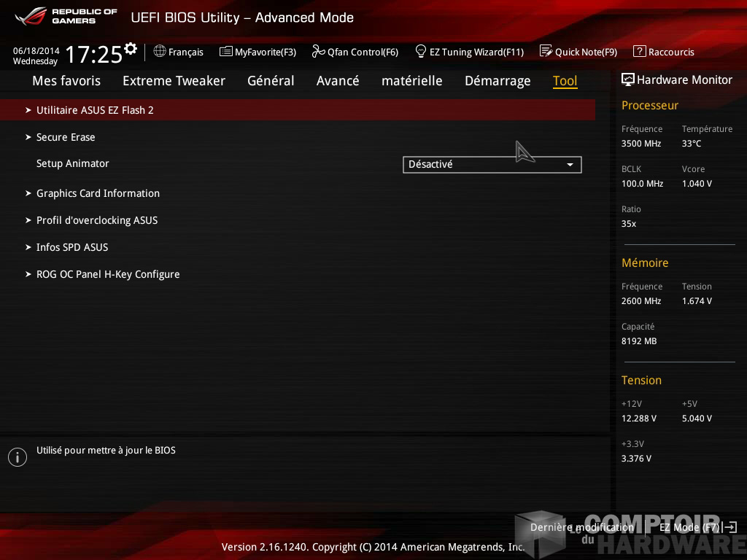747x560 pixels.
Task: Click the EZ Mode exit arrow icon
Action: (x=729, y=526)
